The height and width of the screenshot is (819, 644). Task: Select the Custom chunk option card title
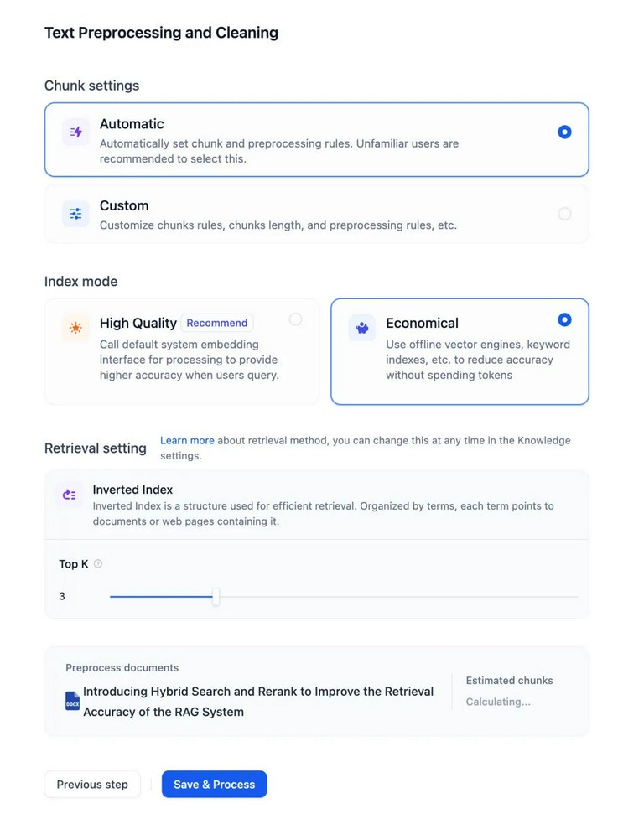click(124, 205)
